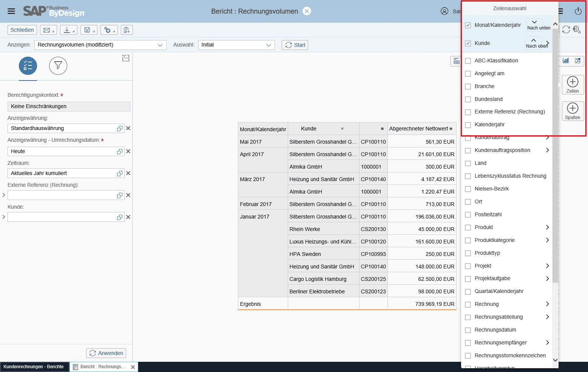
Task: Expand Produktkategorie sub-attributes chevron
Action: (x=548, y=240)
